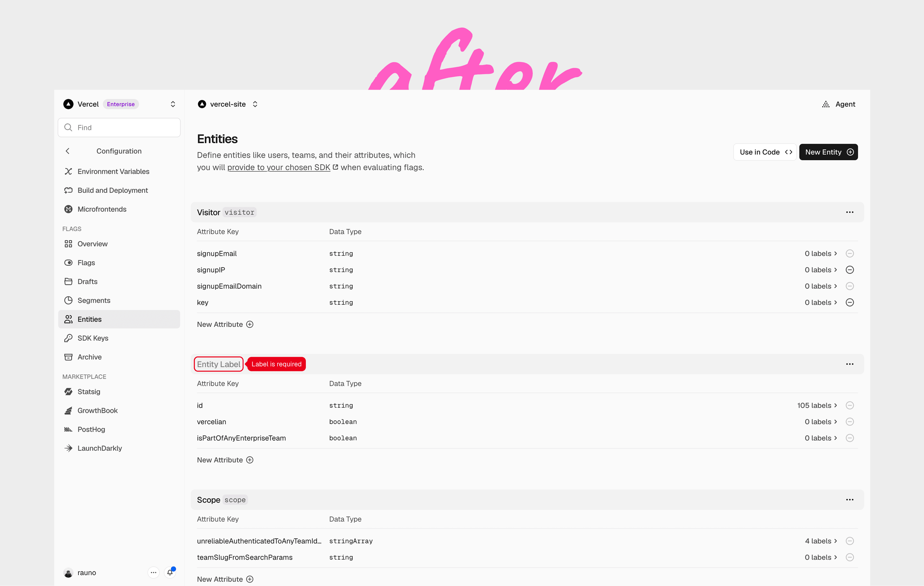The width and height of the screenshot is (924, 586).
Task: Open the vercel-site project switcher
Action: point(255,104)
